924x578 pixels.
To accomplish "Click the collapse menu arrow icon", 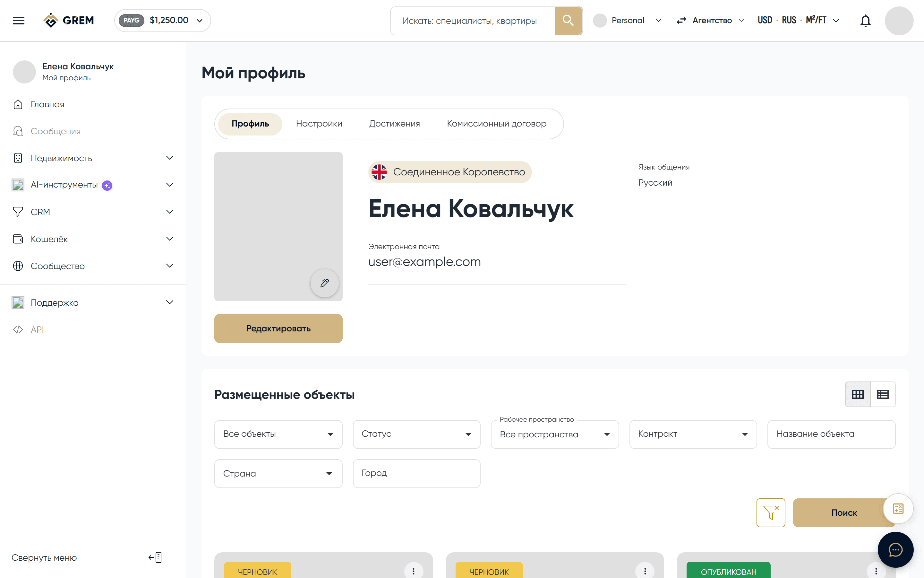I will click(x=155, y=557).
